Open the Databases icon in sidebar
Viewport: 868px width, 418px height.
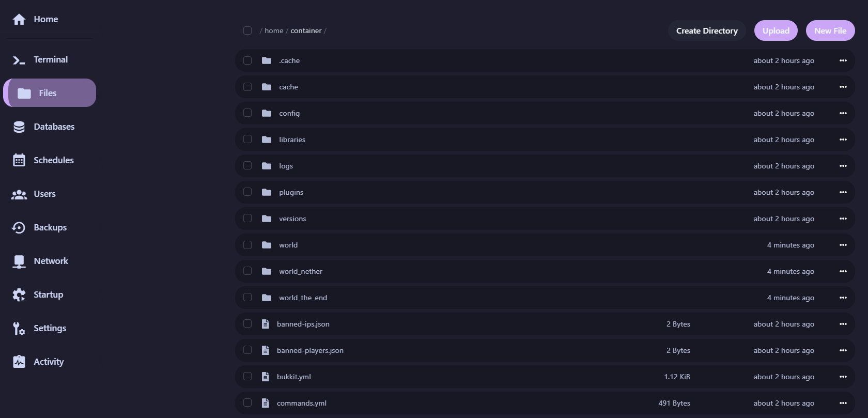tap(19, 127)
